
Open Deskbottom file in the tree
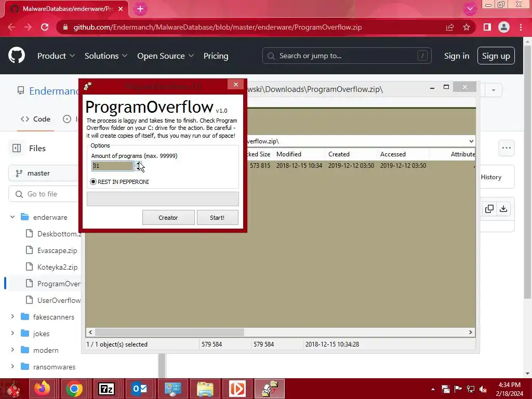coord(59,234)
